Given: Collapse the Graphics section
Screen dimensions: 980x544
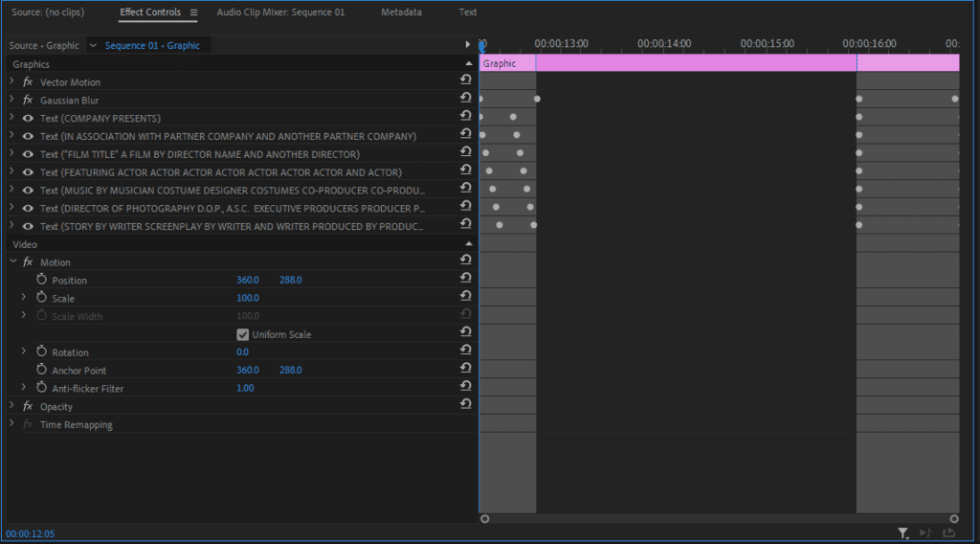Looking at the screenshot, I should (469, 64).
